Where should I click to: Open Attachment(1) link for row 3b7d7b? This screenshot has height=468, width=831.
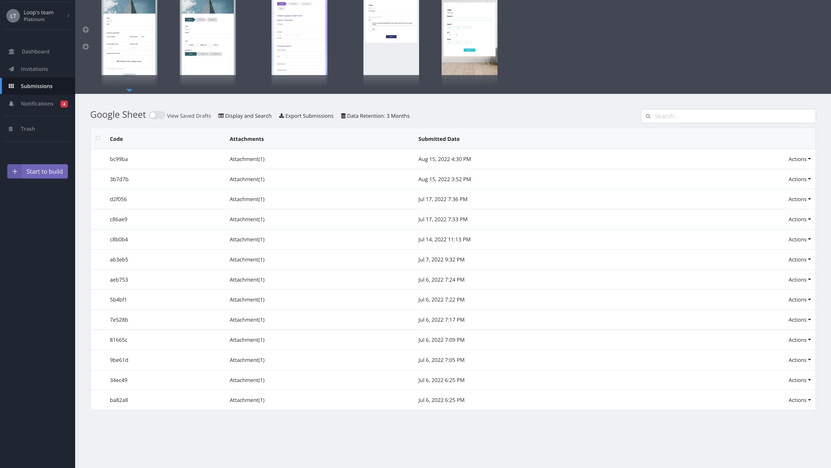tap(247, 179)
